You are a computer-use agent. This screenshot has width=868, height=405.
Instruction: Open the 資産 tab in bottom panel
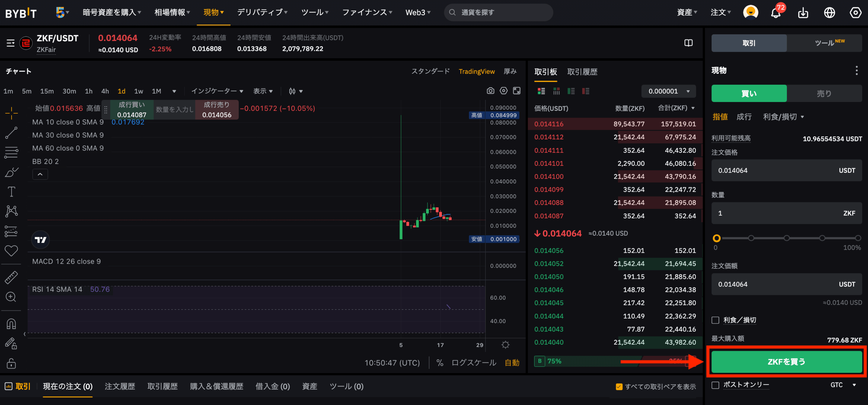(310, 387)
